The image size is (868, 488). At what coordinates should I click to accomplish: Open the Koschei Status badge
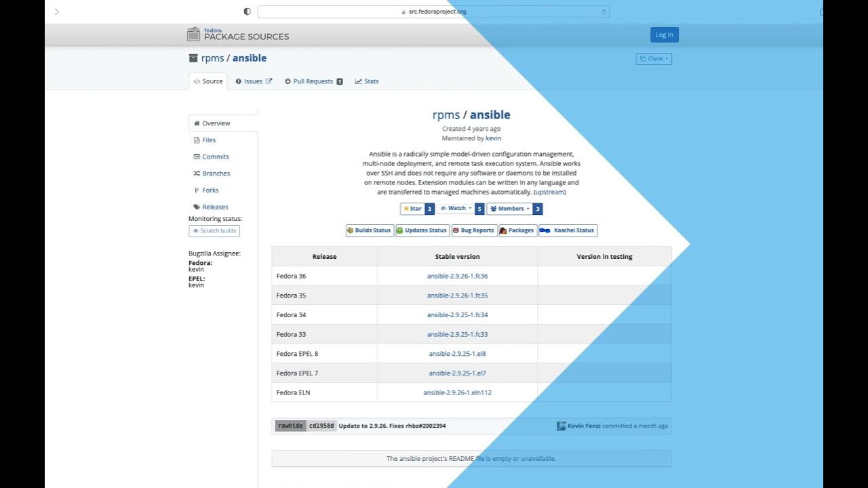pos(568,230)
